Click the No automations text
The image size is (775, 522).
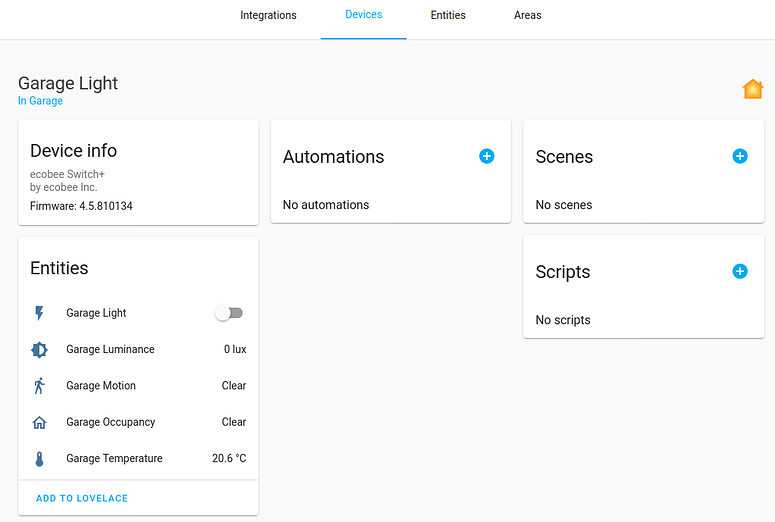[326, 205]
